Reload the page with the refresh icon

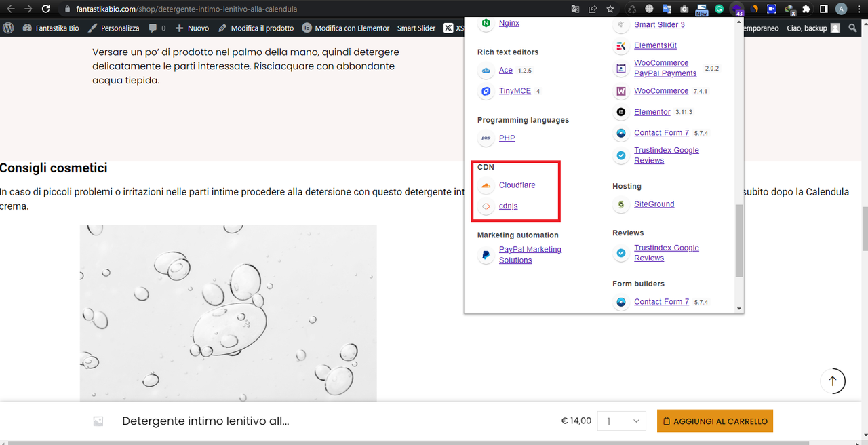point(45,9)
